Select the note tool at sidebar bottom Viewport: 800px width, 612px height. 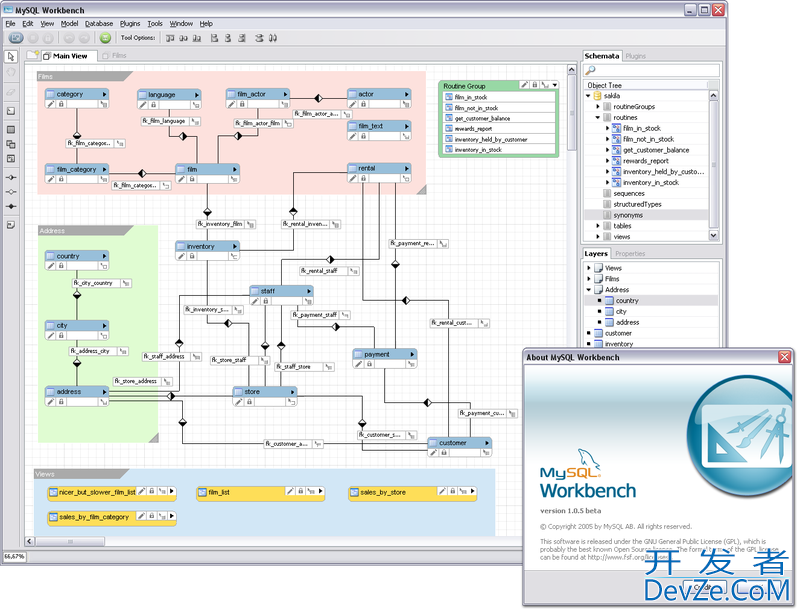click(11, 225)
